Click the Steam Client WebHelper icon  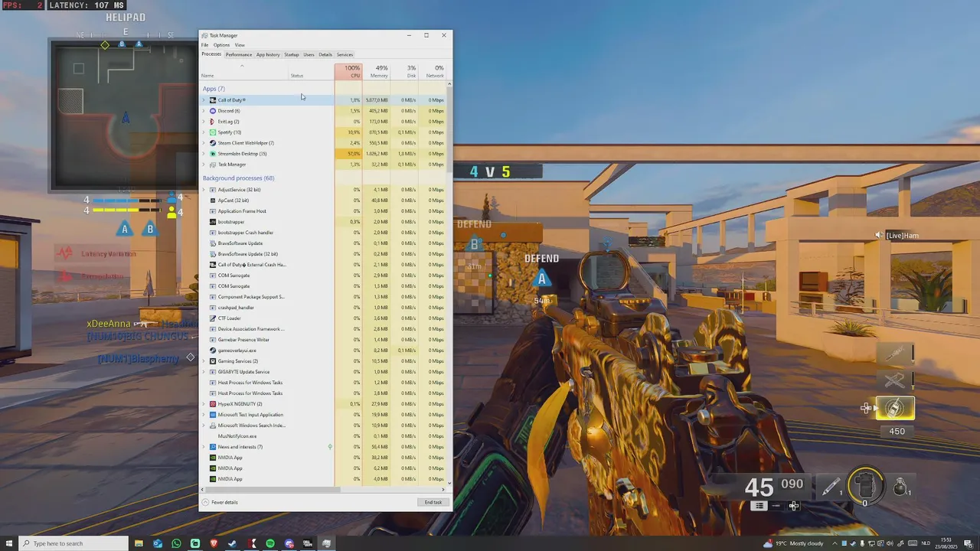pyautogui.click(x=213, y=143)
